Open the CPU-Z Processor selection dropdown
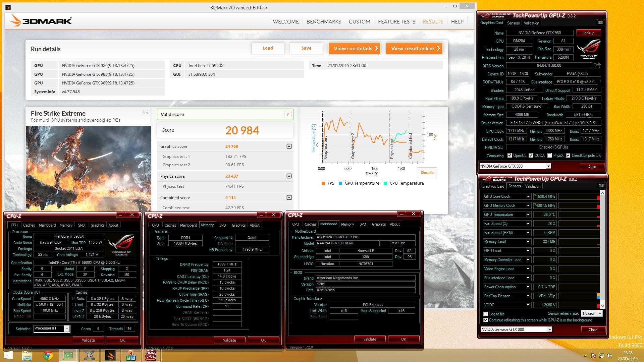This screenshot has width=644, height=362. (67, 329)
